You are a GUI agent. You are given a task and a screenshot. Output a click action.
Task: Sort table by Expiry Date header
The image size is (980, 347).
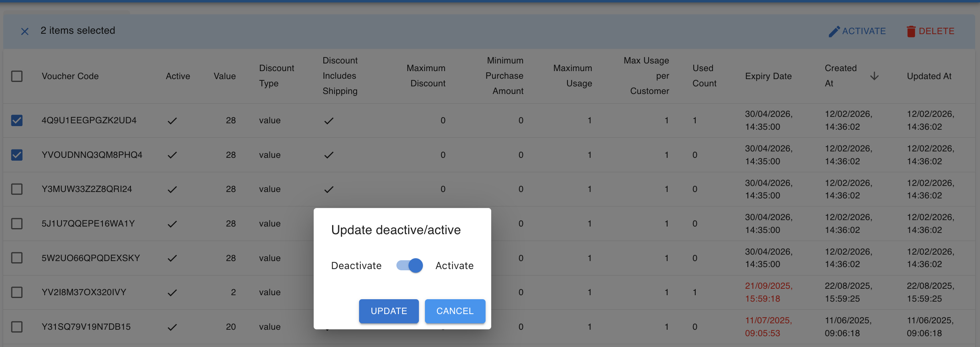tap(768, 76)
